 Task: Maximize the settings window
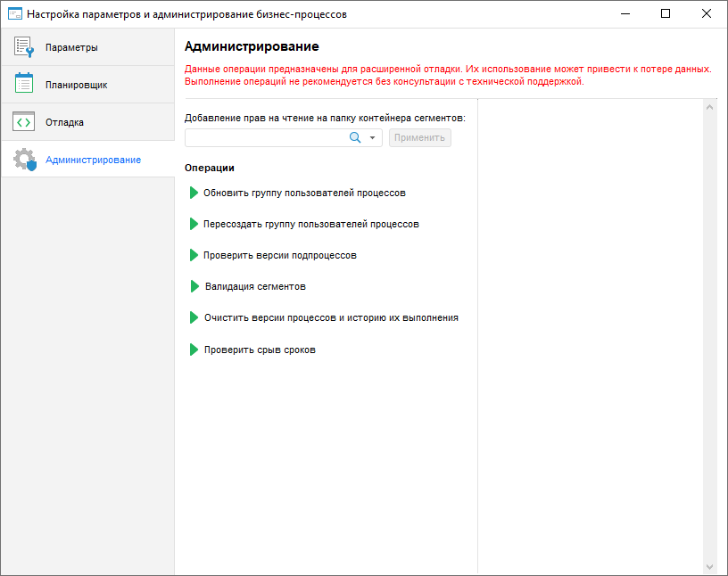(666, 13)
